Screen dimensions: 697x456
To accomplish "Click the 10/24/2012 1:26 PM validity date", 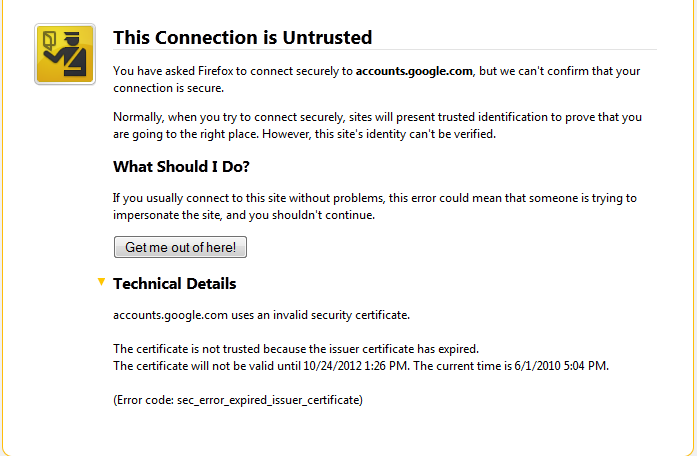I will tap(355, 366).
